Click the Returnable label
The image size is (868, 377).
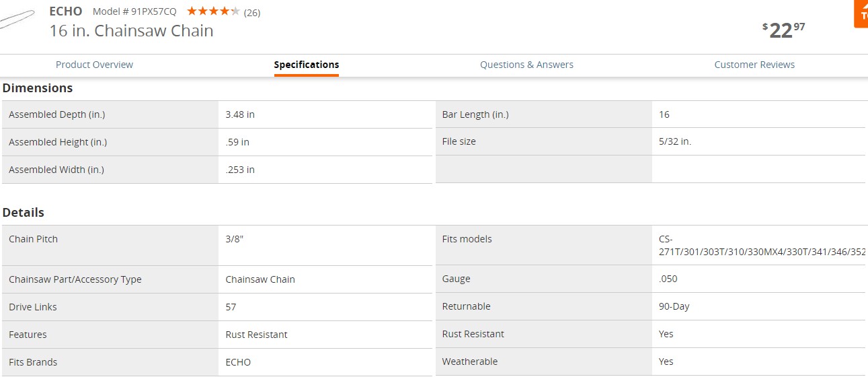(x=467, y=306)
